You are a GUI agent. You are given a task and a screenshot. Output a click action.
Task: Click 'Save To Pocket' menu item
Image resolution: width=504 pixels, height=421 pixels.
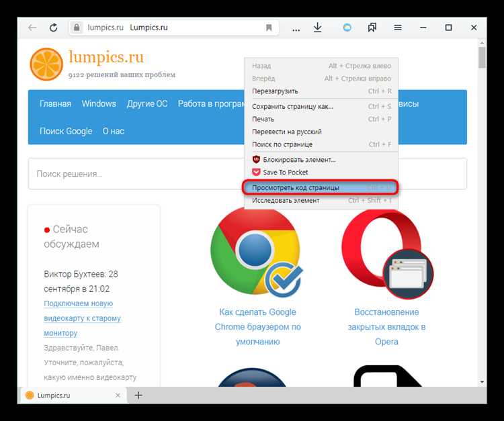[x=286, y=172]
